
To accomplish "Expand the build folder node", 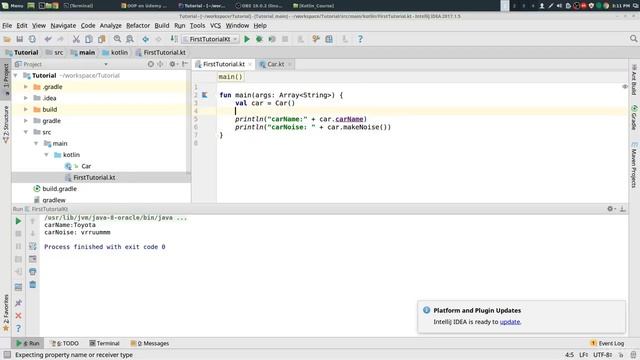I will tap(26, 109).
